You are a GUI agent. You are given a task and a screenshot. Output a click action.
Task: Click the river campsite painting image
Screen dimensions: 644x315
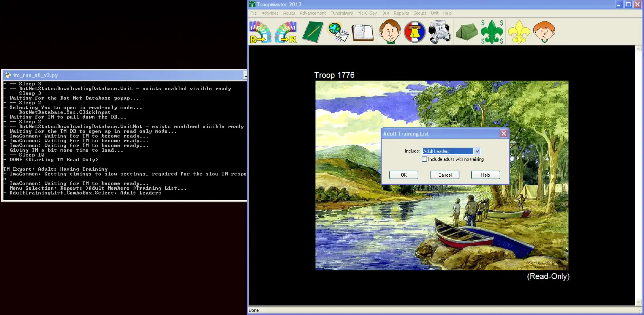(x=442, y=175)
